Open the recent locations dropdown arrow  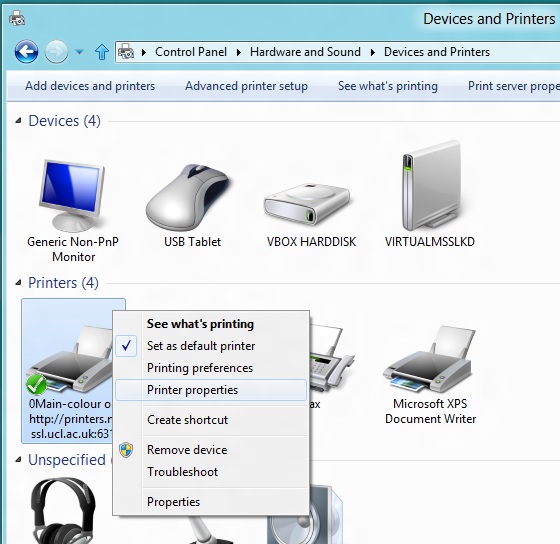79,52
